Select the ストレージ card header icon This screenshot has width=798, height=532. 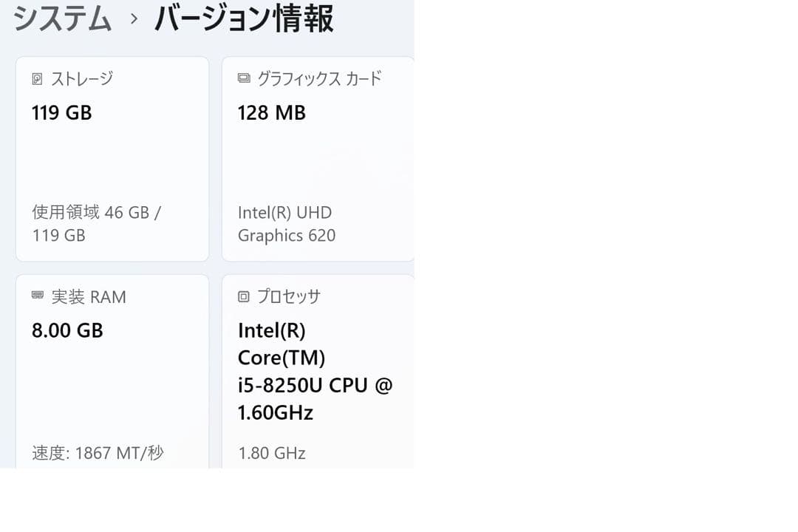click(x=38, y=78)
